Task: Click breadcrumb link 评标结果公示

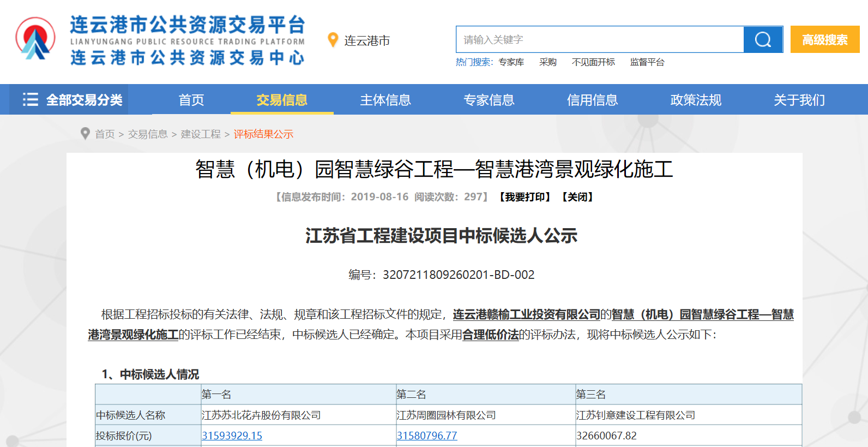Action: tap(263, 134)
